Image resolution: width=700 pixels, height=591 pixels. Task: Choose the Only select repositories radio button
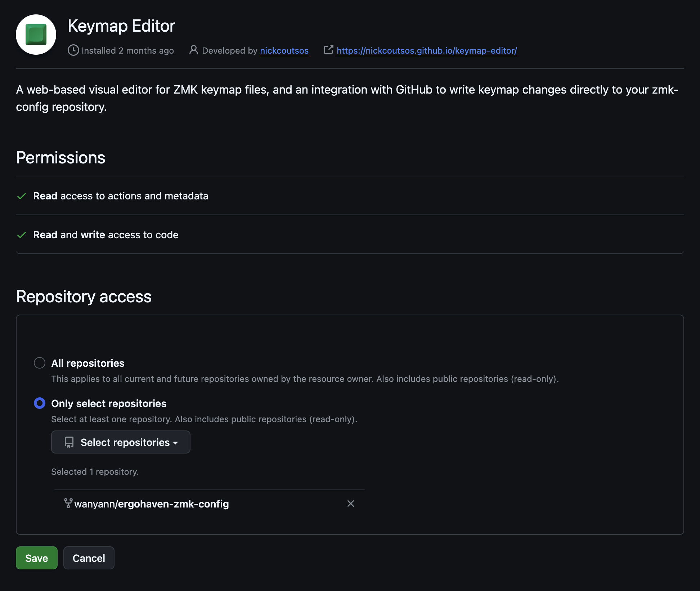40,403
